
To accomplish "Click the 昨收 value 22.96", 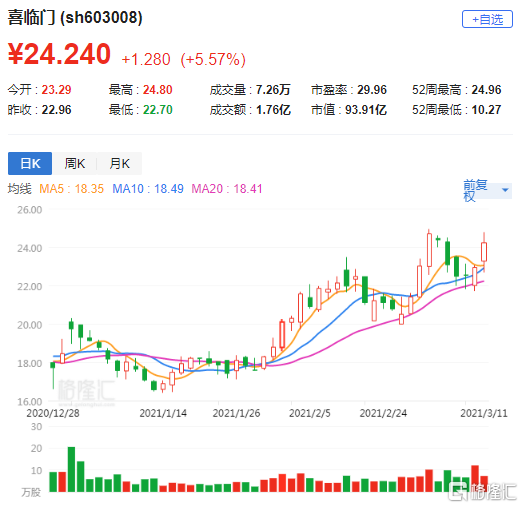I will click(x=56, y=110).
